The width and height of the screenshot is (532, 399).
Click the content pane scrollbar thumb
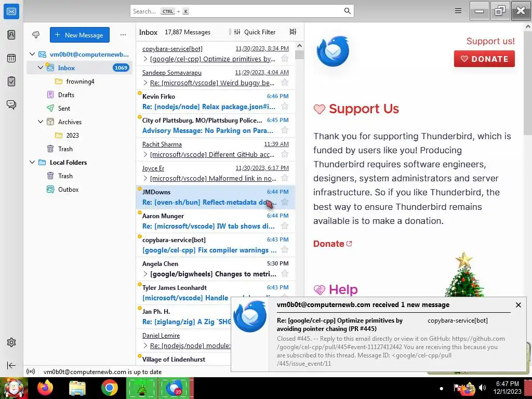pyautogui.click(x=528, y=83)
